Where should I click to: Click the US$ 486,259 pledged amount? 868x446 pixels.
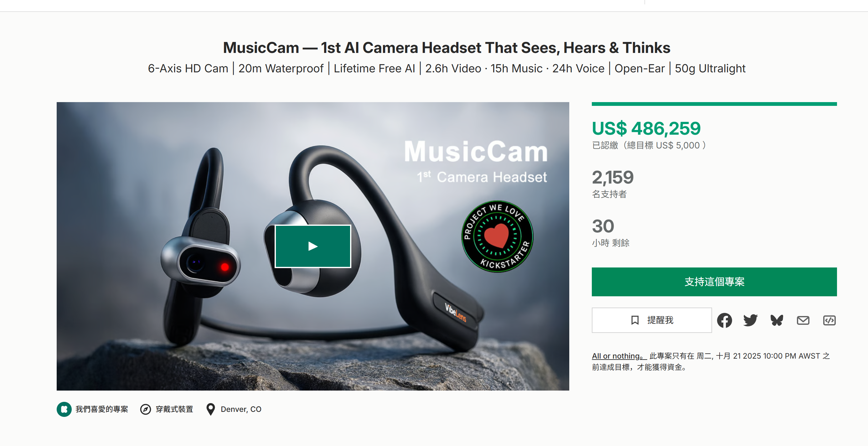[646, 128]
